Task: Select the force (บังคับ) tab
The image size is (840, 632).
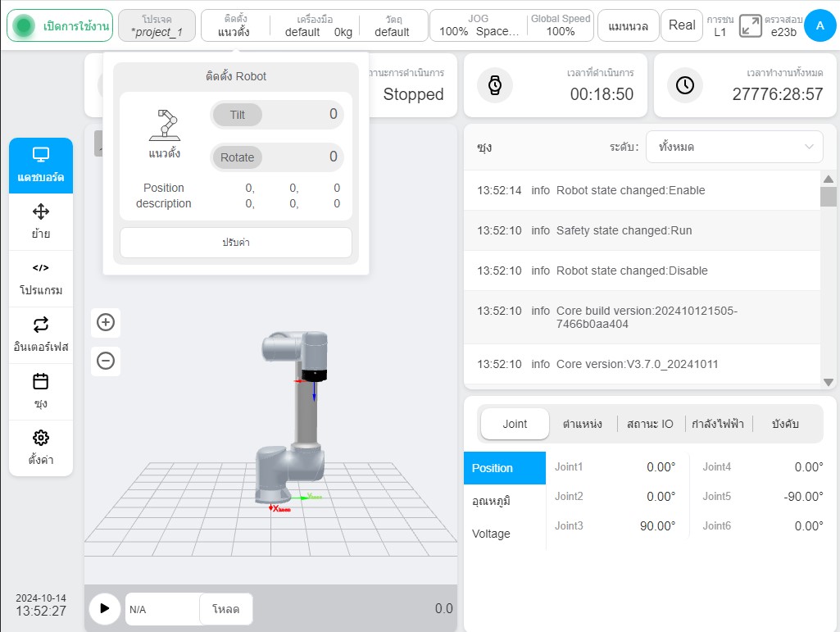Action: tap(785, 424)
